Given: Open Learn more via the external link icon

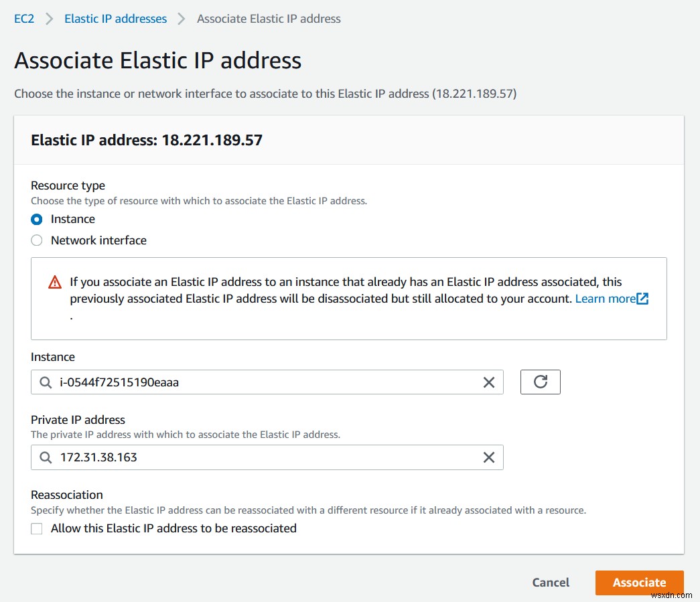Looking at the screenshot, I should [x=641, y=298].
